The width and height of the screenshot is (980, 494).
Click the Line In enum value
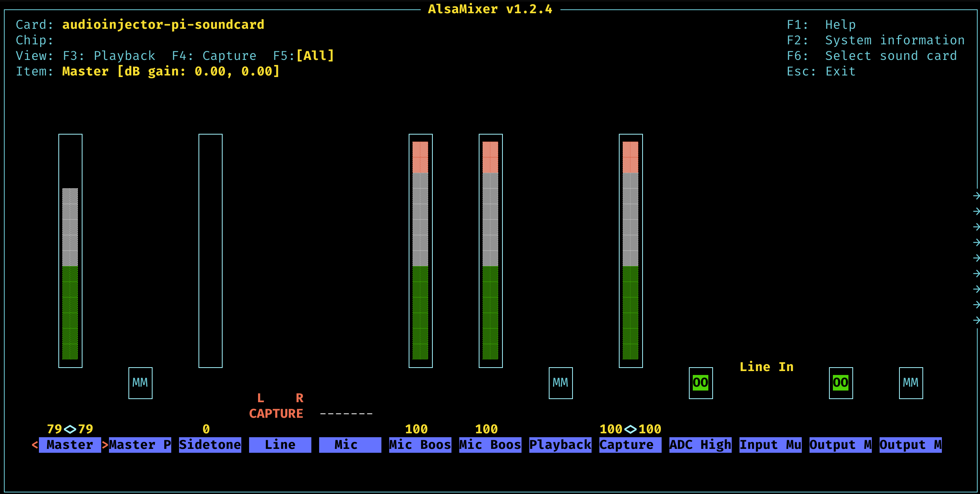tap(767, 367)
